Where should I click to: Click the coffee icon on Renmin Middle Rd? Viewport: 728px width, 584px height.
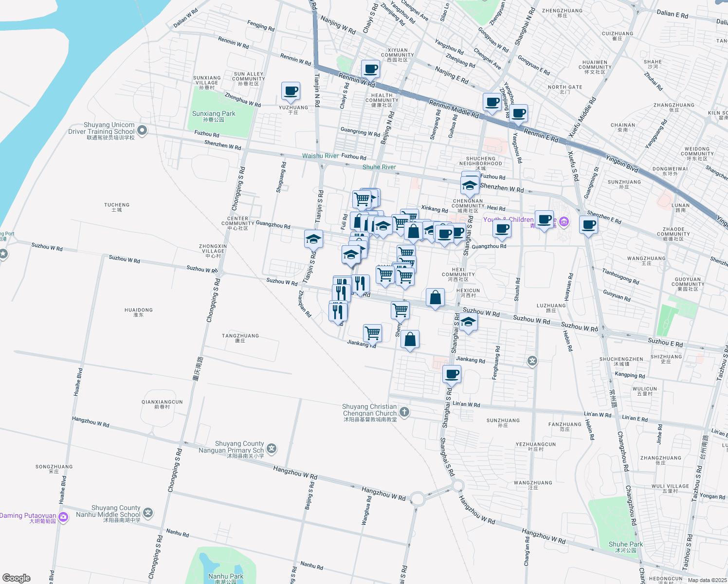(492, 102)
